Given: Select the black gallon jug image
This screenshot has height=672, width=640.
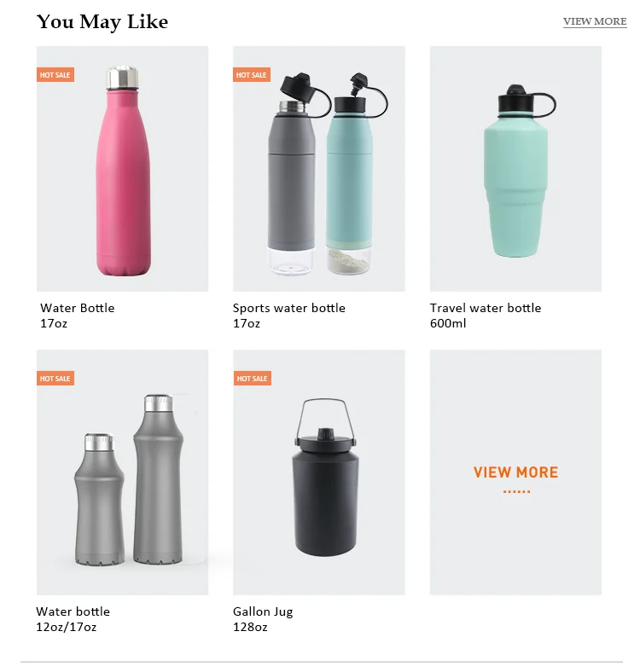Looking at the screenshot, I should [x=318, y=472].
